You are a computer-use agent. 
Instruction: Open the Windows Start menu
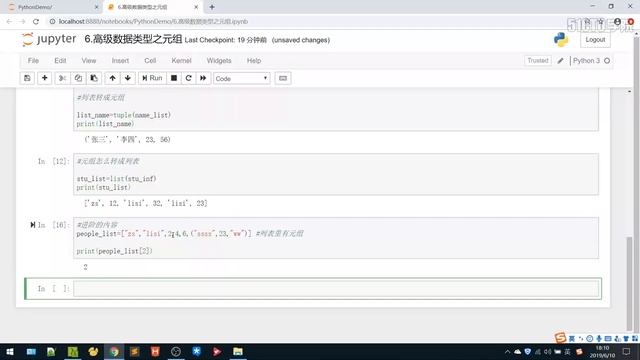(x=10, y=351)
